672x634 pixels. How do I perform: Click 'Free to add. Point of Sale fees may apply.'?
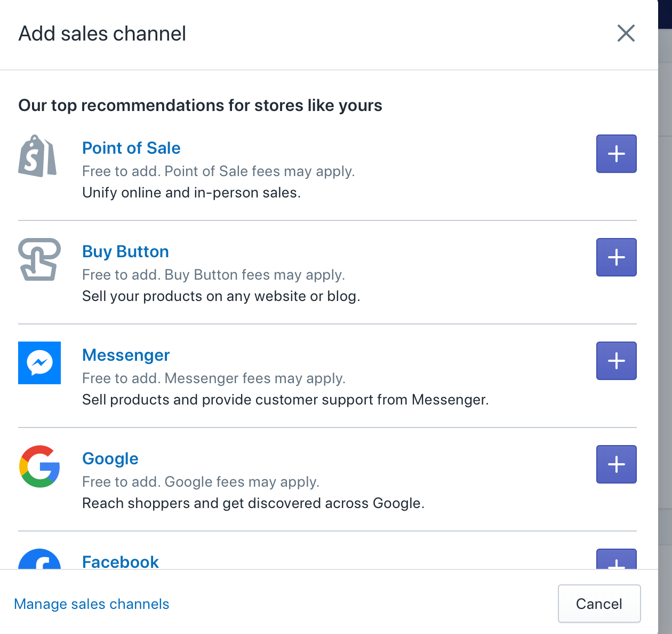tap(219, 171)
